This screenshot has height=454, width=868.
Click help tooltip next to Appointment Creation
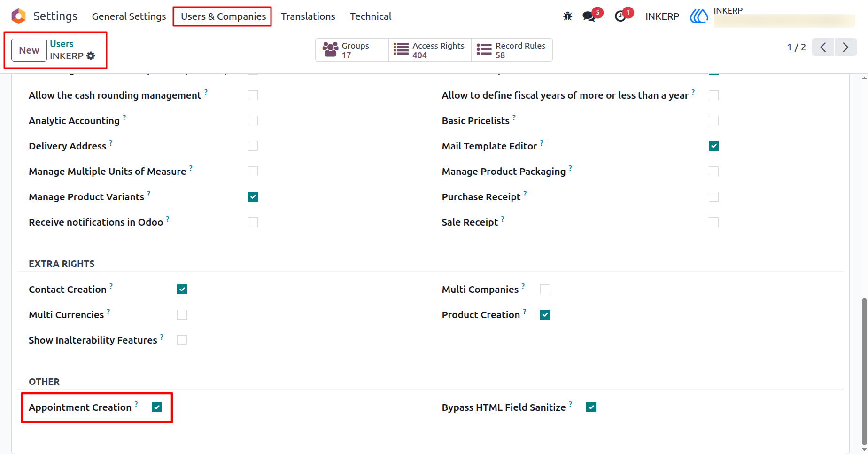pos(136,403)
